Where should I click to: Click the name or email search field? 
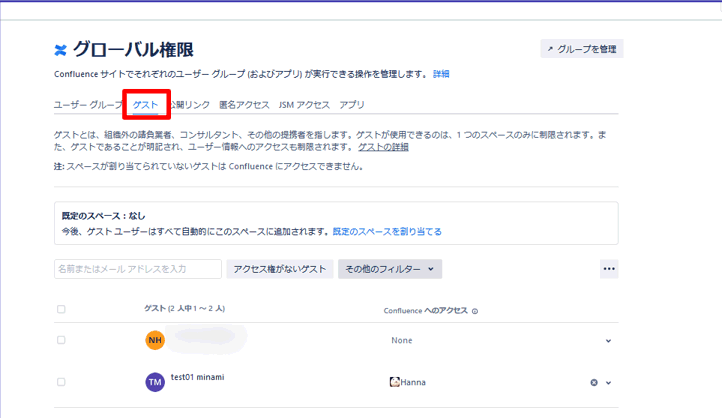click(137, 269)
